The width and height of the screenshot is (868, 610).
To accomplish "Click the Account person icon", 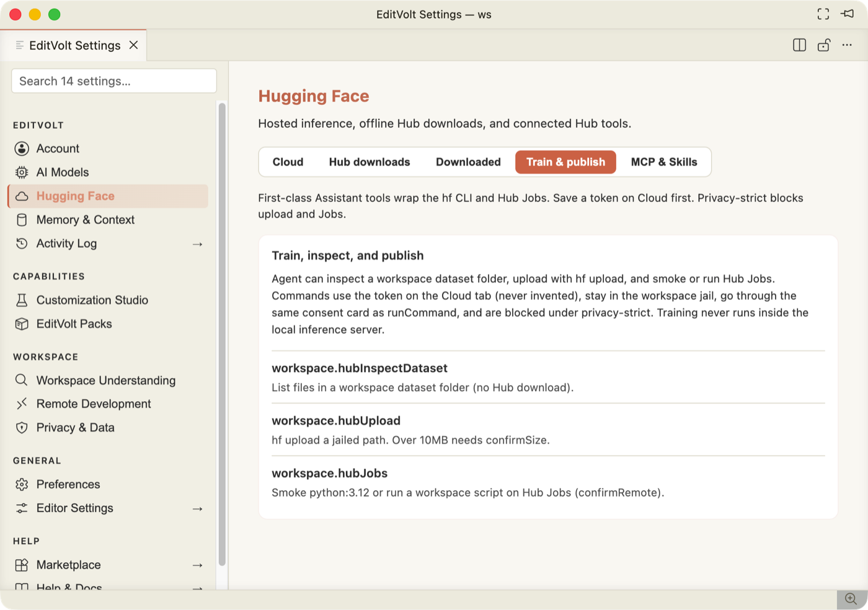I will click(22, 149).
